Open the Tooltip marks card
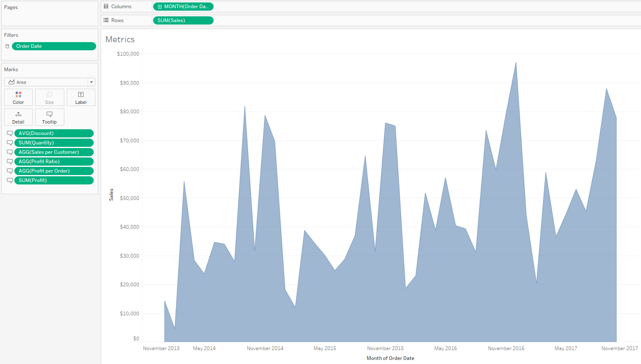641x364 pixels. coord(50,117)
